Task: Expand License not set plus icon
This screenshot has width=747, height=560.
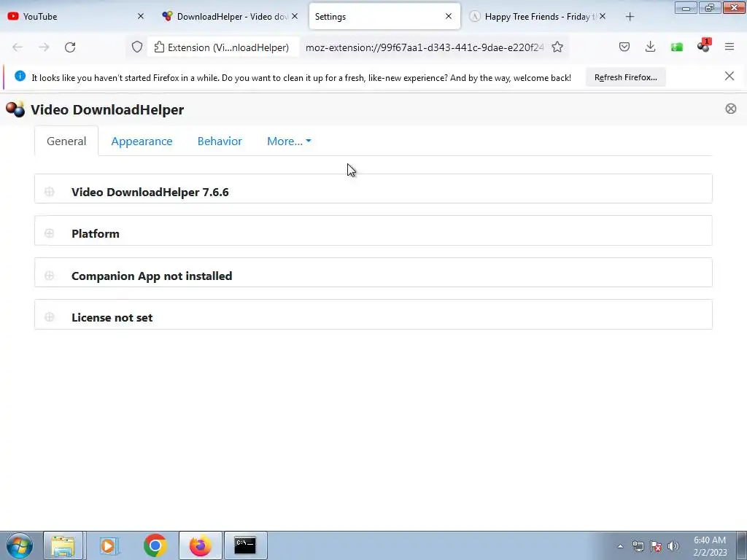Action: click(x=49, y=317)
